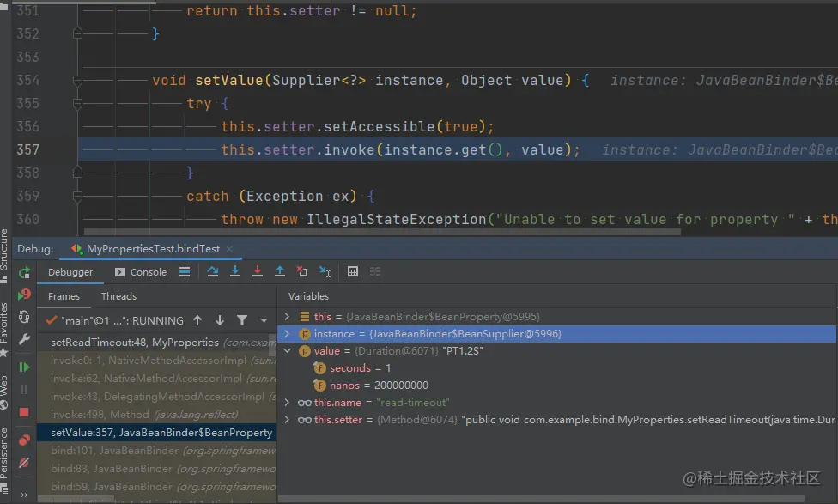Expand the 'this' variable node

tap(287, 317)
